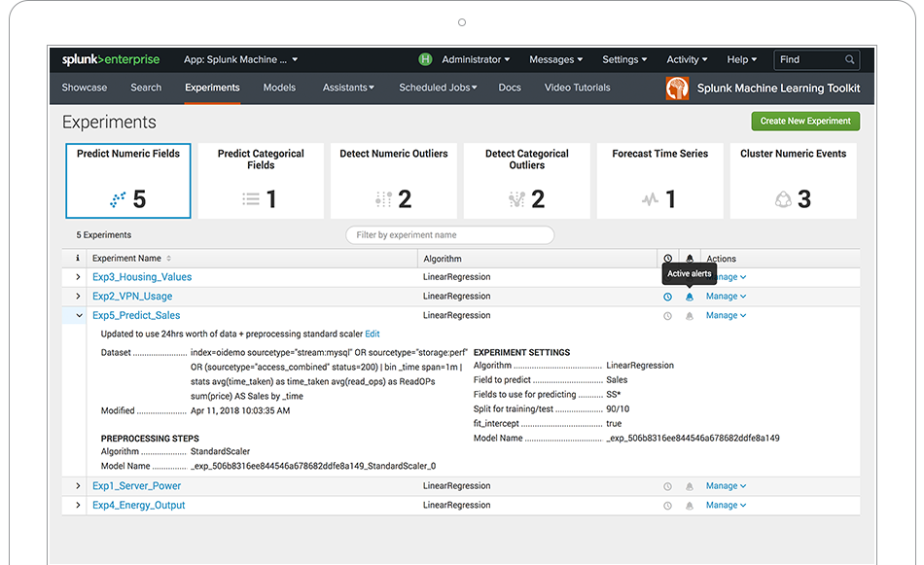
Task: Click the schedule clock for Exp2_VPN_Usage
Action: click(667, 297)
